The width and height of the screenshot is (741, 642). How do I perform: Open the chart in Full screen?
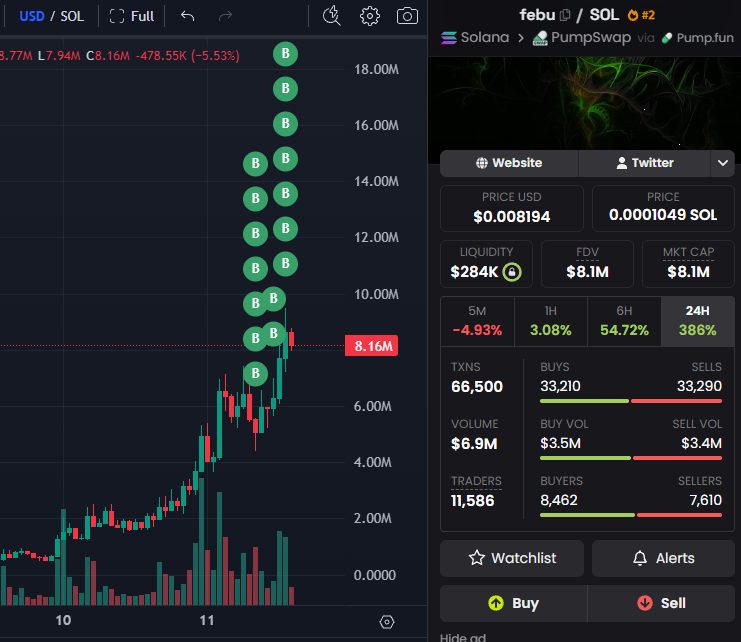point(131,16)
